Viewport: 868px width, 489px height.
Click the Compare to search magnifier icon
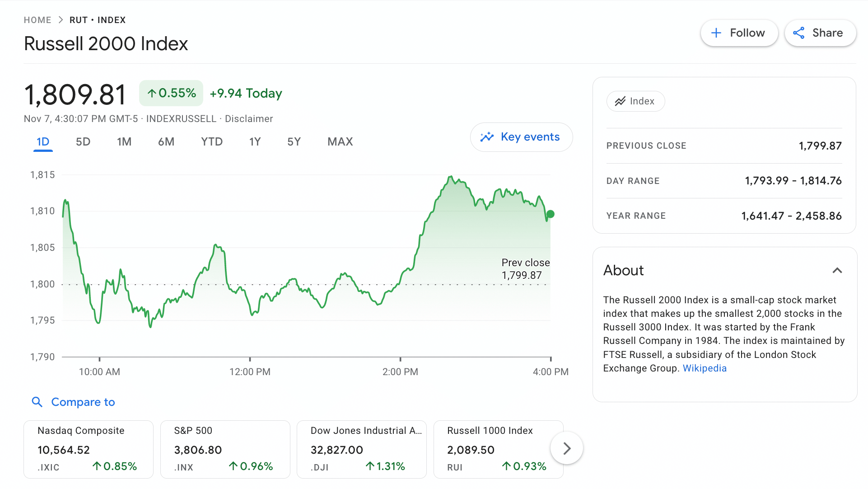[x=37, y=402]
